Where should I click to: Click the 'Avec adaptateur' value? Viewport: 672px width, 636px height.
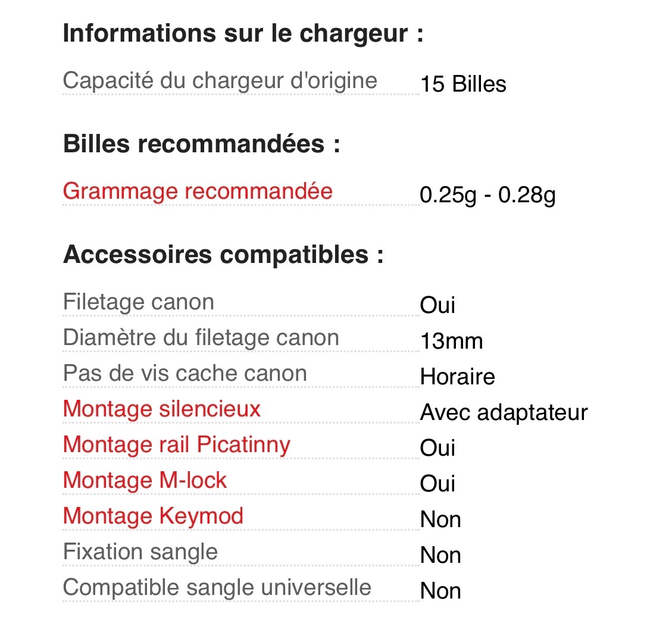[x=504, y=413]
